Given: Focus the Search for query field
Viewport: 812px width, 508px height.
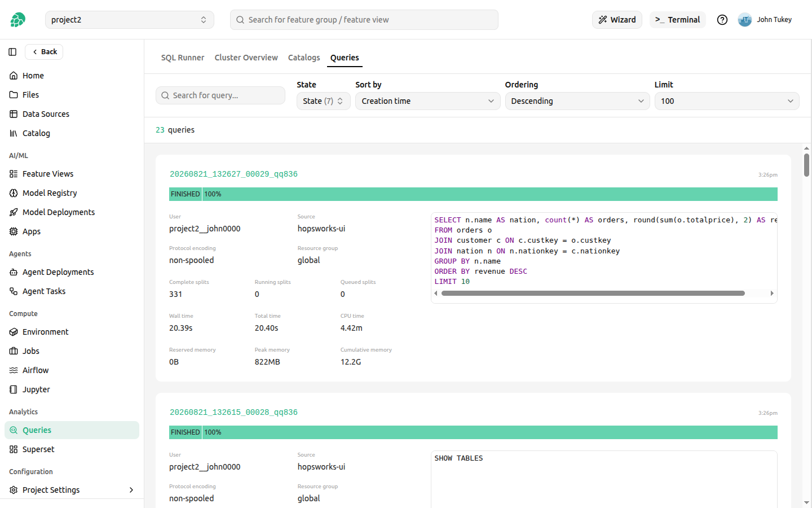Looking at the screenshot, I should 220,95.
